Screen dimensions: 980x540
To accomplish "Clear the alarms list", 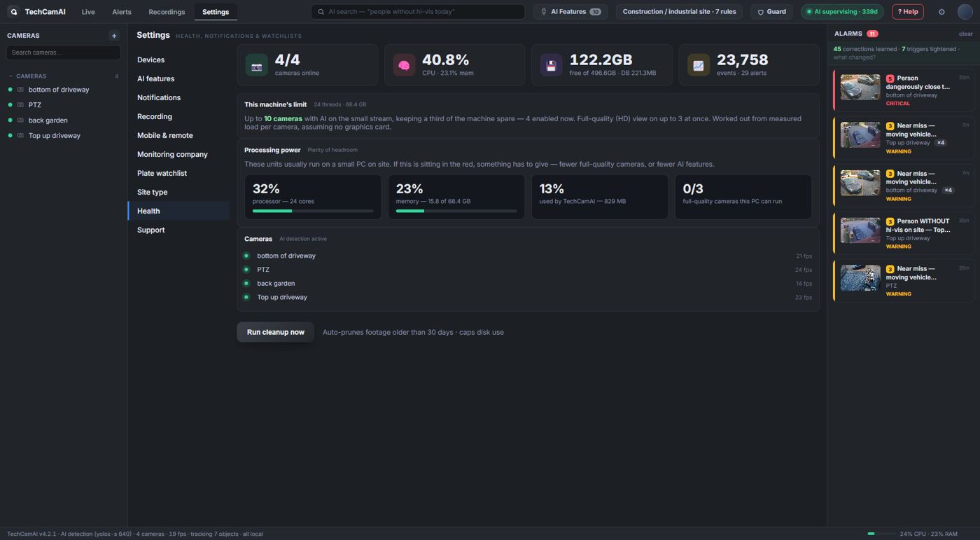I will click(x=965, y=34).
